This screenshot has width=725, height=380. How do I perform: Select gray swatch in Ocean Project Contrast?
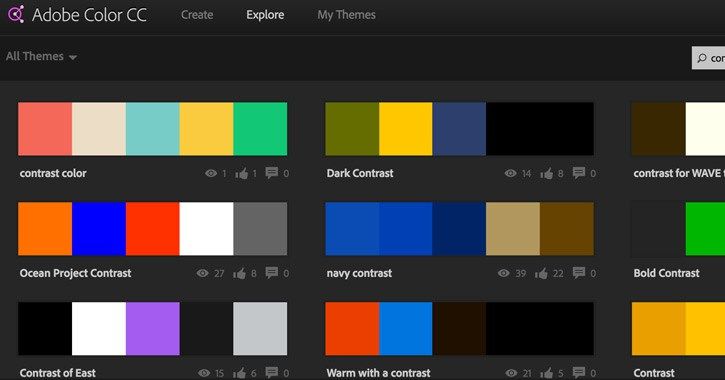point(260,229)
